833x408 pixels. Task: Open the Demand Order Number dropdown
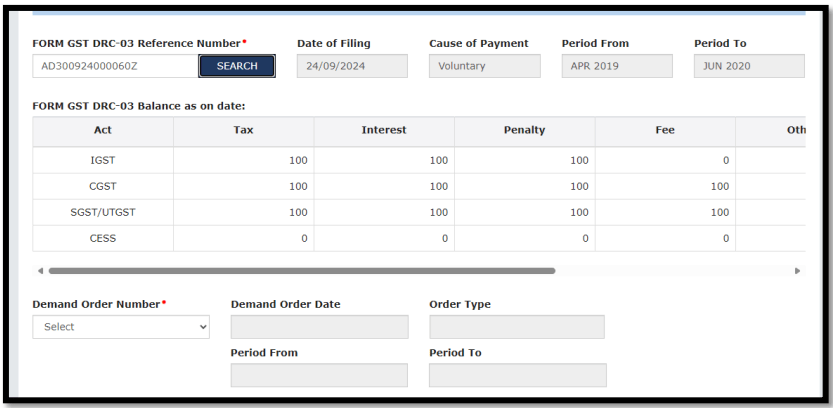[x=121, y=327]
